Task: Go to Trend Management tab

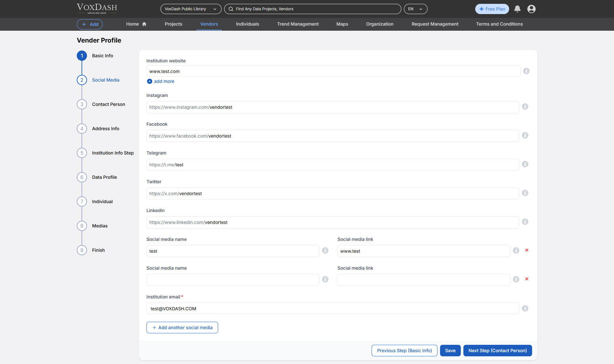Action: [x=298, y=24]
